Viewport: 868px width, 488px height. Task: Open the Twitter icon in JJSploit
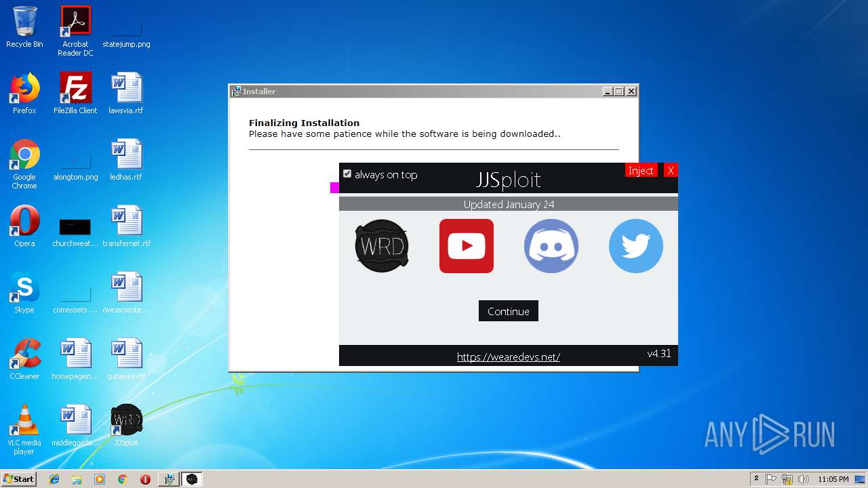[x=636, y=246]
